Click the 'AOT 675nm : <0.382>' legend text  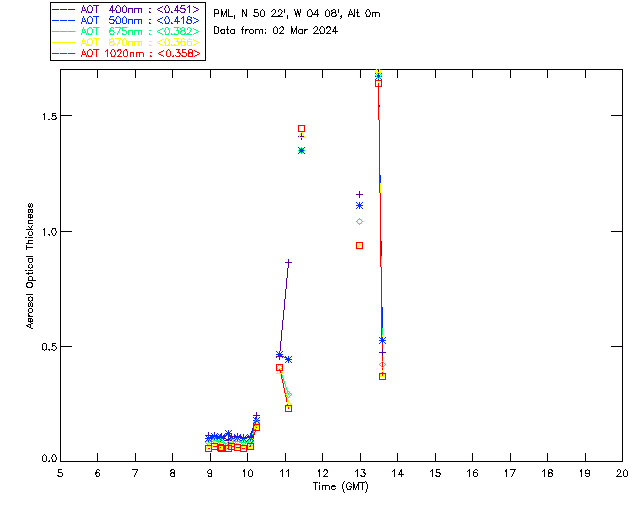[x=140, y=31]
